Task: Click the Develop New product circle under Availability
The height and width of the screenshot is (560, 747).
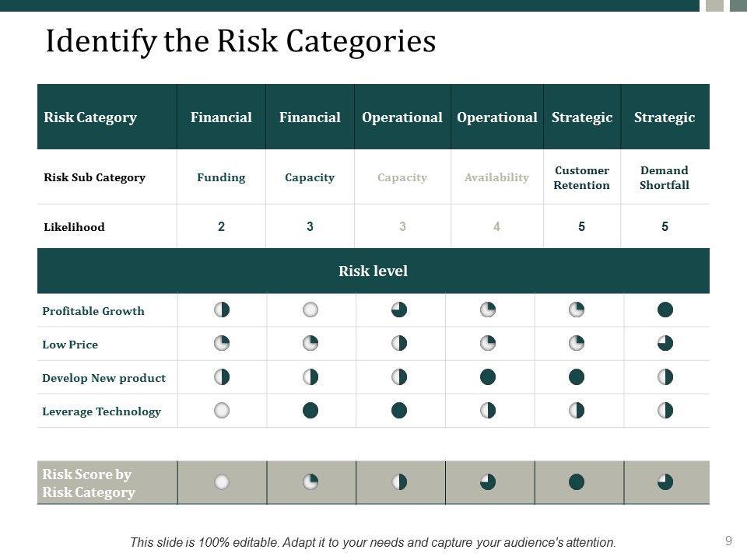Action: pos(488,377)
